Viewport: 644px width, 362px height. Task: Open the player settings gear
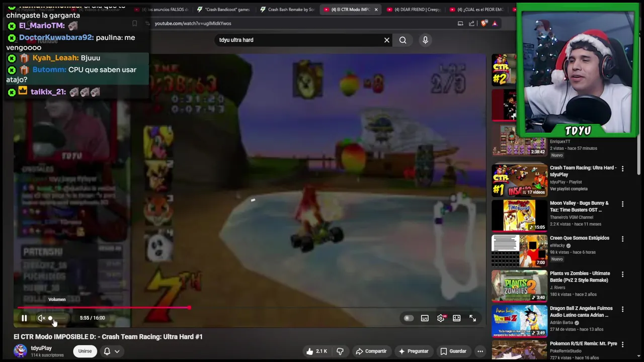tap(441, 318)
